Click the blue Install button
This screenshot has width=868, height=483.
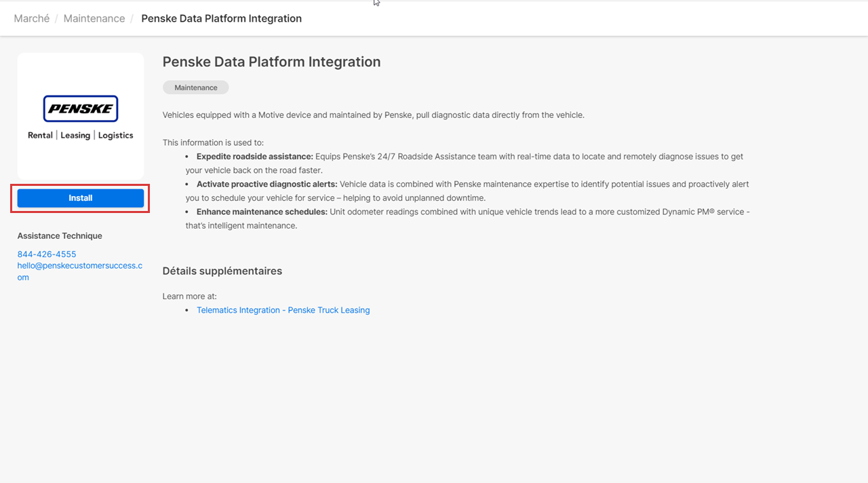[81, 198]
